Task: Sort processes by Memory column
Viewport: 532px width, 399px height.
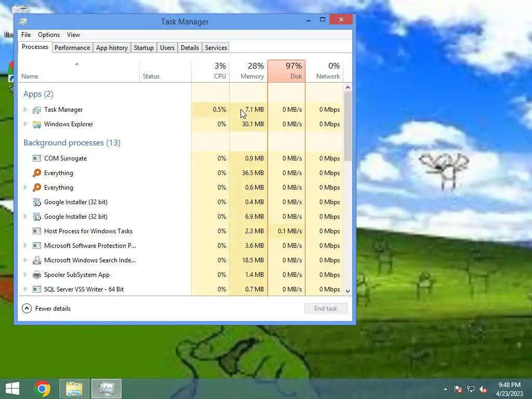Action: [x=248, y=71]
